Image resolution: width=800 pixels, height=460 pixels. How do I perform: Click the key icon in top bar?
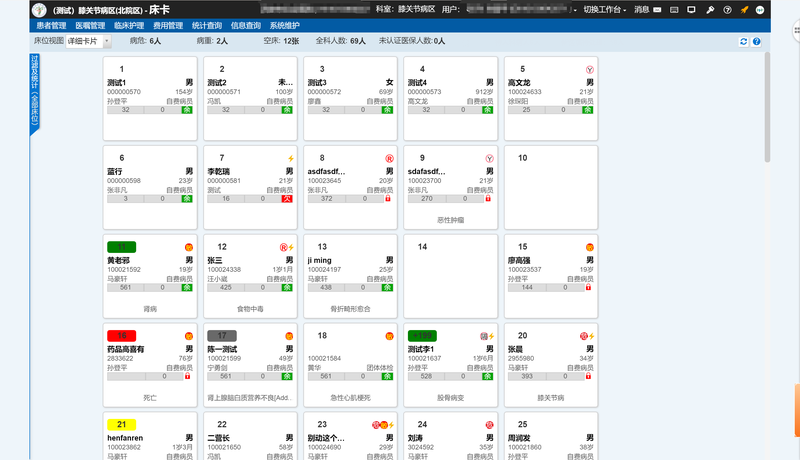[x=710, y=10]
